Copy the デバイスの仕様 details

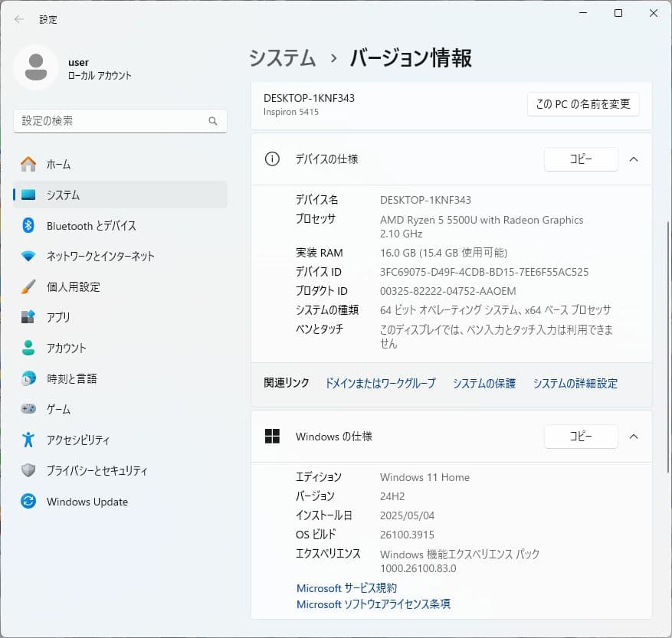tap(581, 159)
